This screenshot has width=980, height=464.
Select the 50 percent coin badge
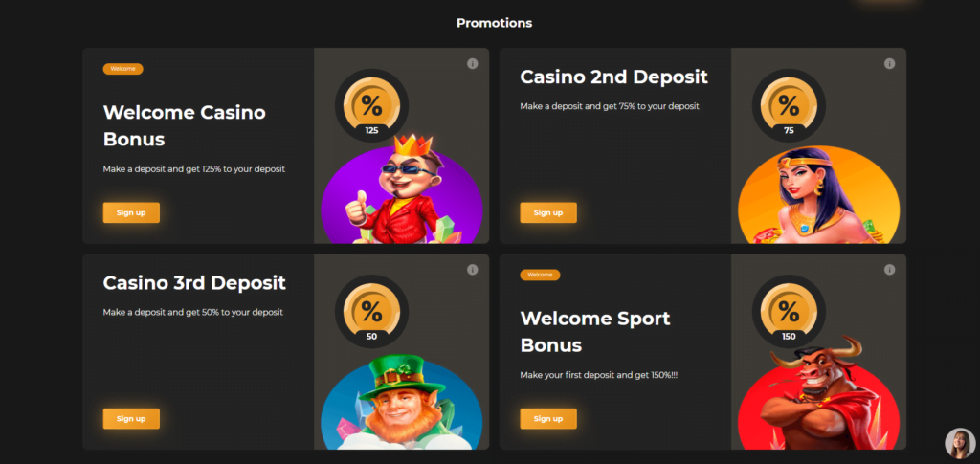(x=371, y=311)
